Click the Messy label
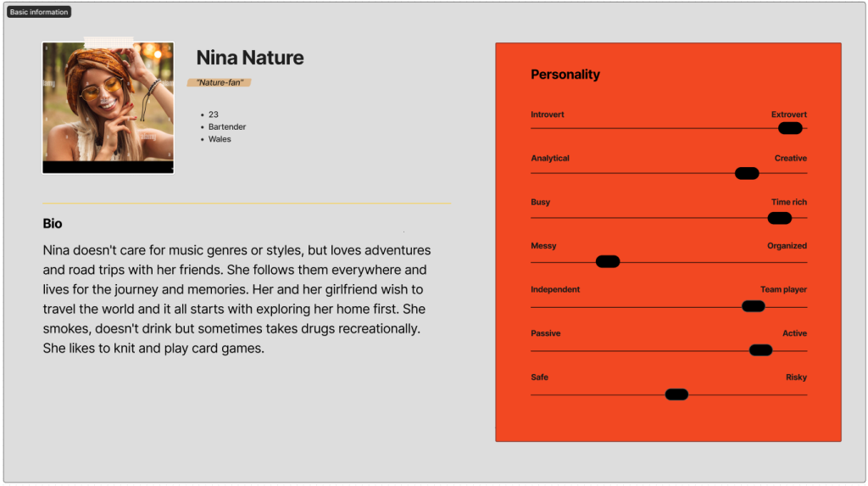 543,246
